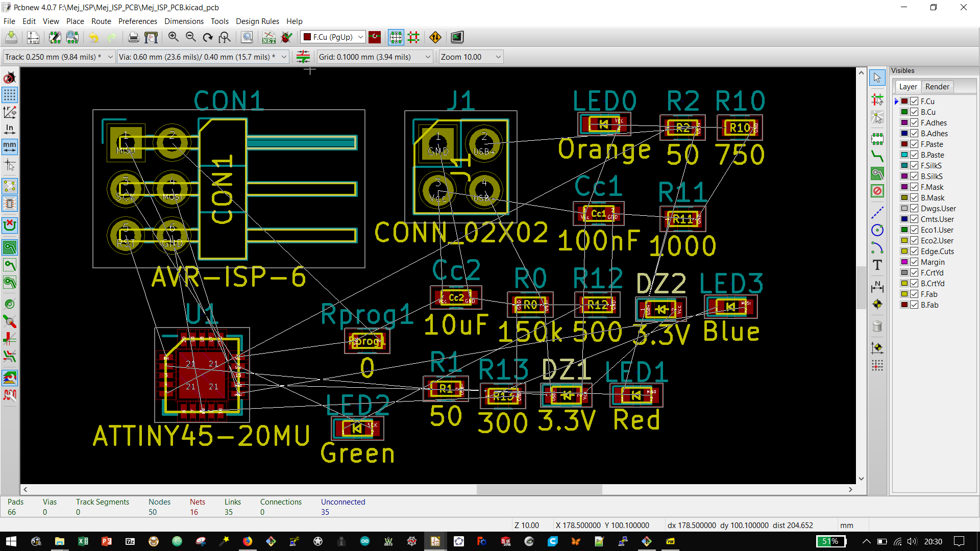Zoom in with magnifier plus icon

point(174,37)
